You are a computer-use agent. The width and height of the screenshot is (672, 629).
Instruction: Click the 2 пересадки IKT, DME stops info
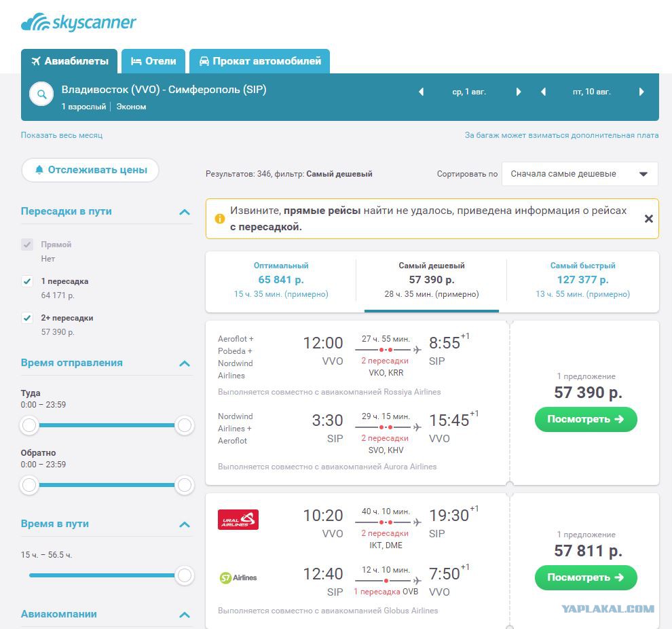point(386,539)
